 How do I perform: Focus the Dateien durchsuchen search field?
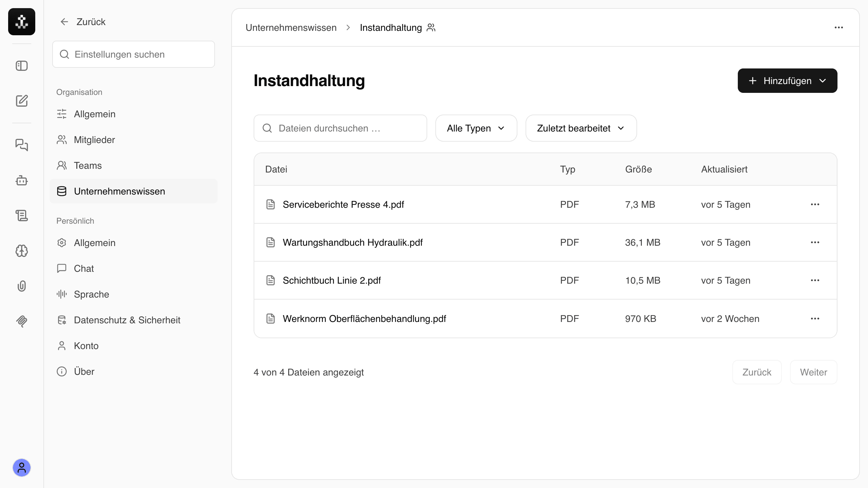340,128
